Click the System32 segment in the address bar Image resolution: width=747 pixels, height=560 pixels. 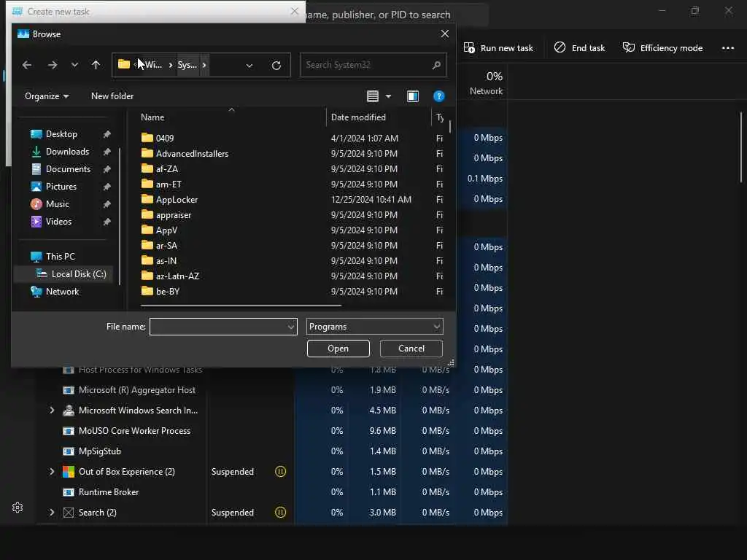pos(187,65)
